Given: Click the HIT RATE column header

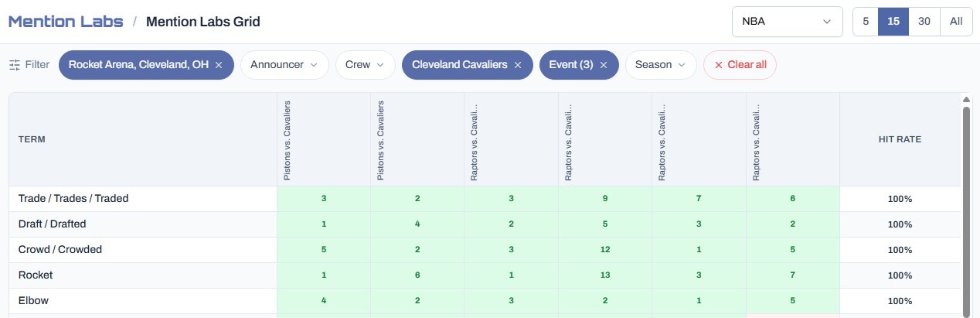Looking at the screenshot, I should click(900, 140).
